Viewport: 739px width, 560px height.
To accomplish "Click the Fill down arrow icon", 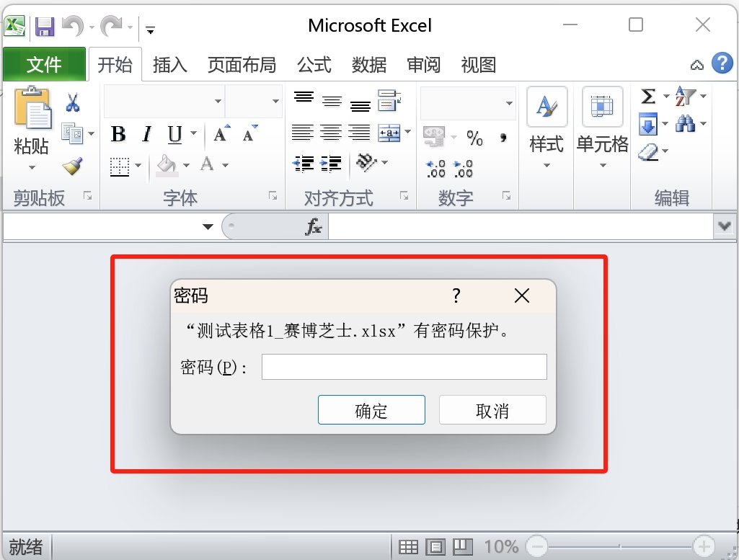I will click(648, 125).
